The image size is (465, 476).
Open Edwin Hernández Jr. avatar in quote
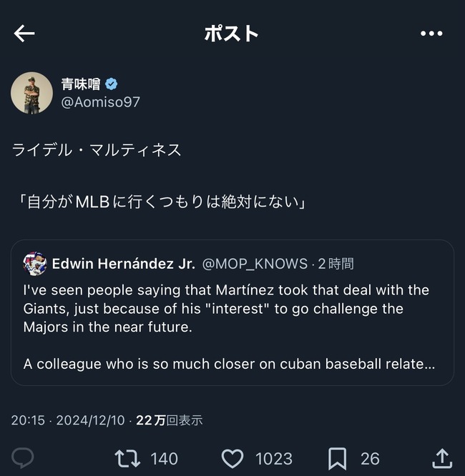point(35,264)
